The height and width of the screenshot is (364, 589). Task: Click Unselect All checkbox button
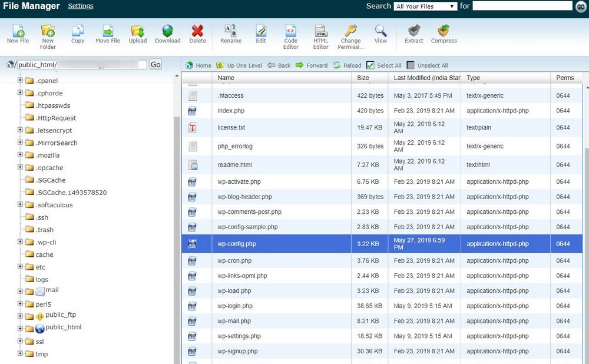click(428, 65)
